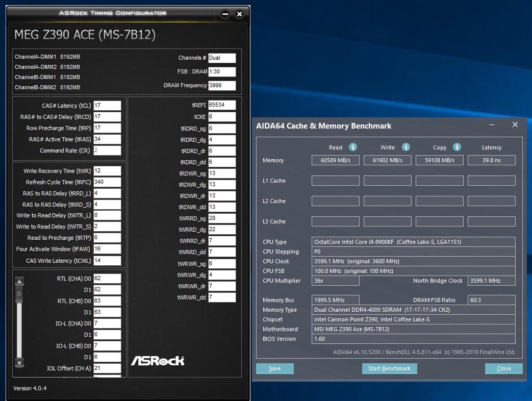532x401 pixels.
Task: Select the Row Precharge Time (tRP) field
Action: 107,128
